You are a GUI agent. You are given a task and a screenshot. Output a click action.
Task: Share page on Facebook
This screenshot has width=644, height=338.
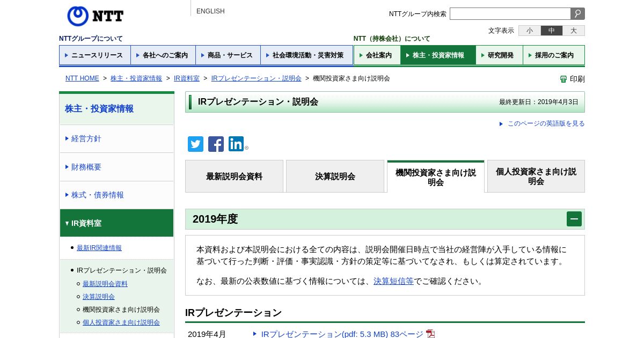pos(216,144)
